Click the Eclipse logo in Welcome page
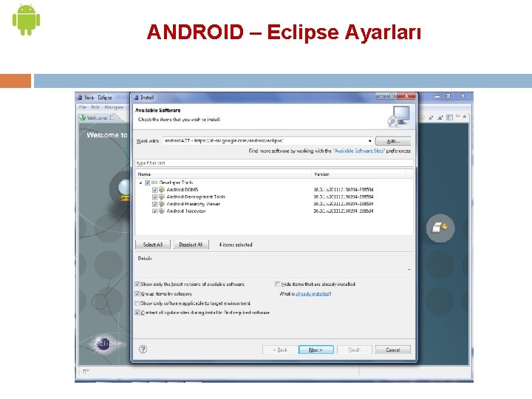 click(109, 344)
